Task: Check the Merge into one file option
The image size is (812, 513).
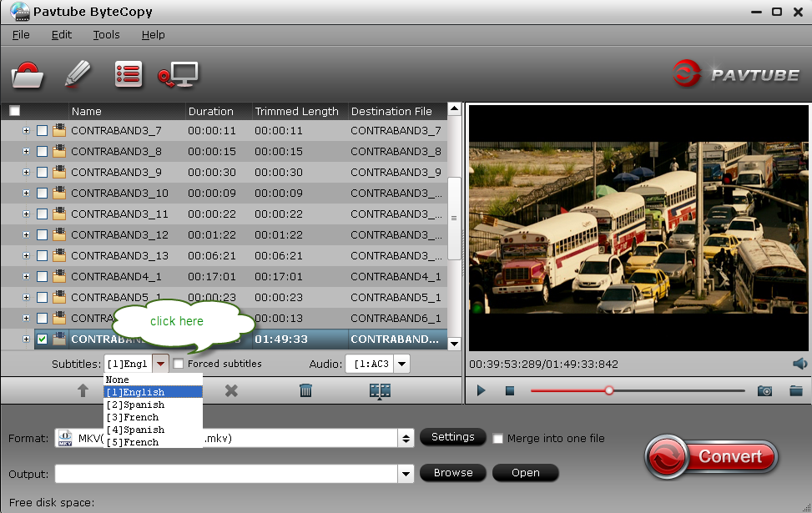Action: click(498, 438)
